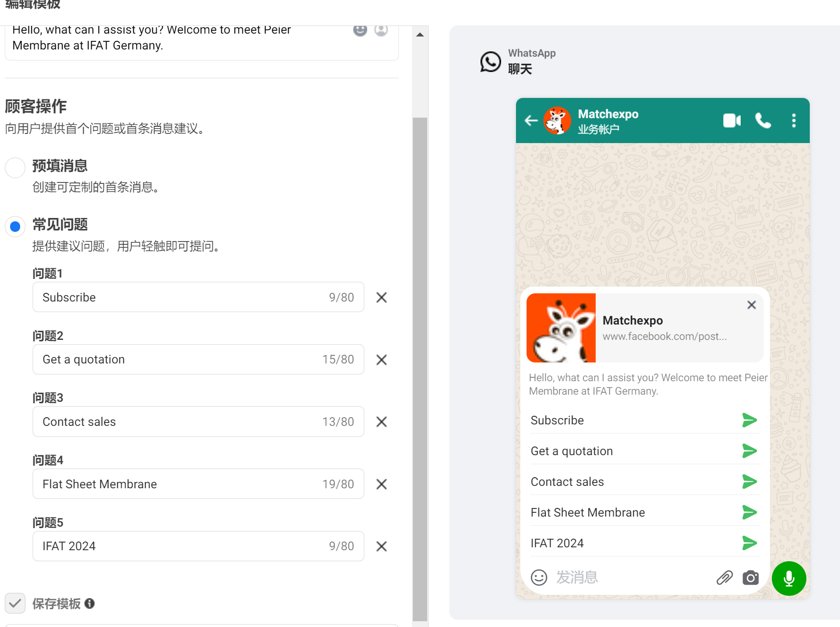Click the 15/80 character counter
Image resolution: width=840 pixels, height=627 pixels.
coord(338,360)
